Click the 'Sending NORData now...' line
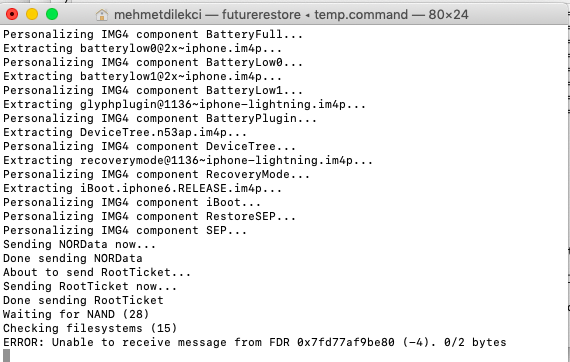Screen dimensions: 570x362 tap(79, 244)
